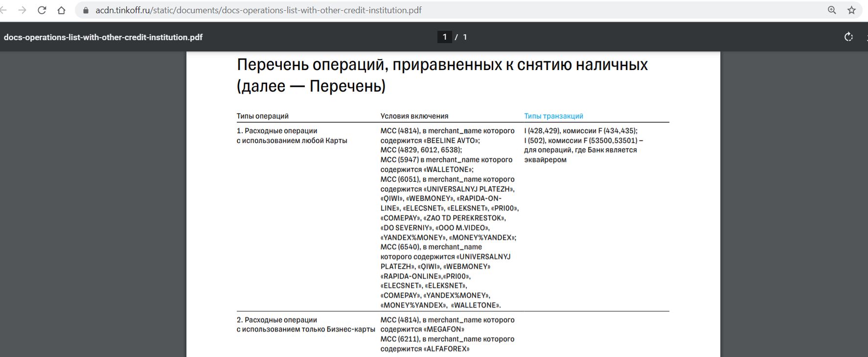This screenshot has width=868, height=357.
Task: Click text 'MEGAFON'
Action: point(444,329)
